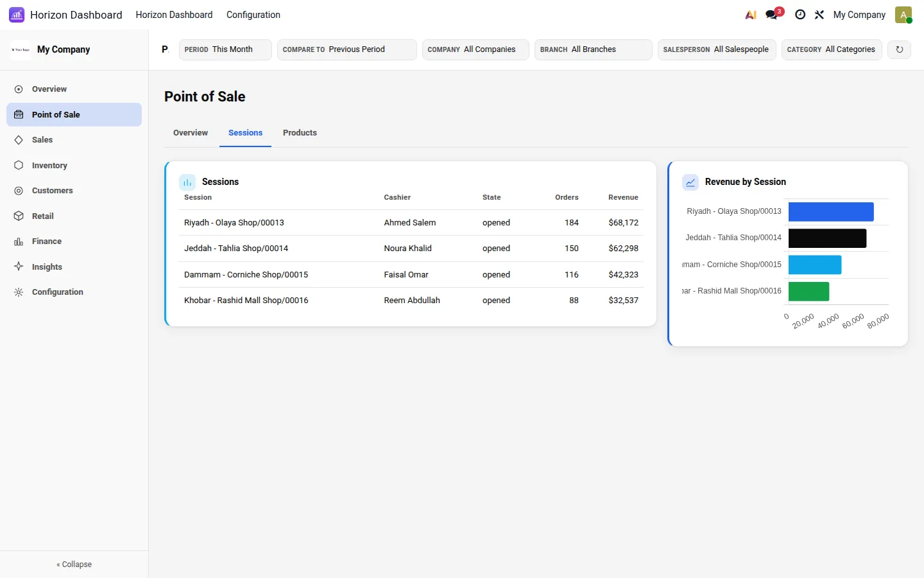924x578 pixels.
Task: Open the Category All Categories filter
Action: tap(832, 49)
